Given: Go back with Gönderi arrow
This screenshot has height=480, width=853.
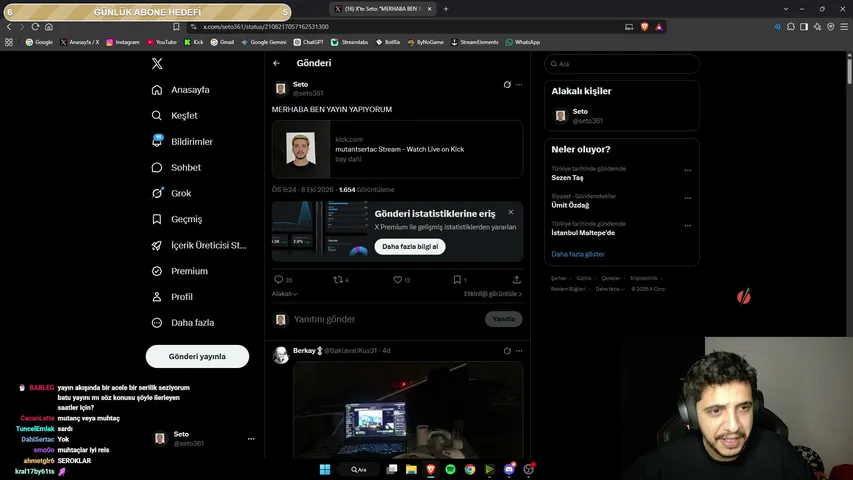Looking at the screenshot, I should coord(277,63).
